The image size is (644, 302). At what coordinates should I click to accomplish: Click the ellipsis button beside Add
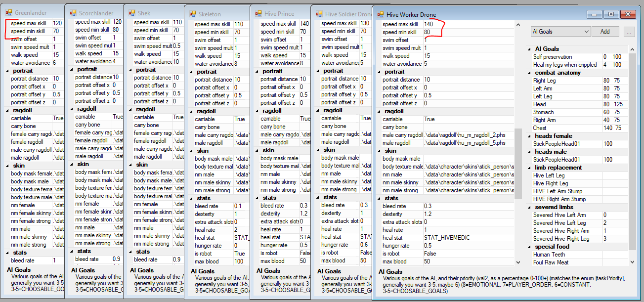click(x=629, y=32)
